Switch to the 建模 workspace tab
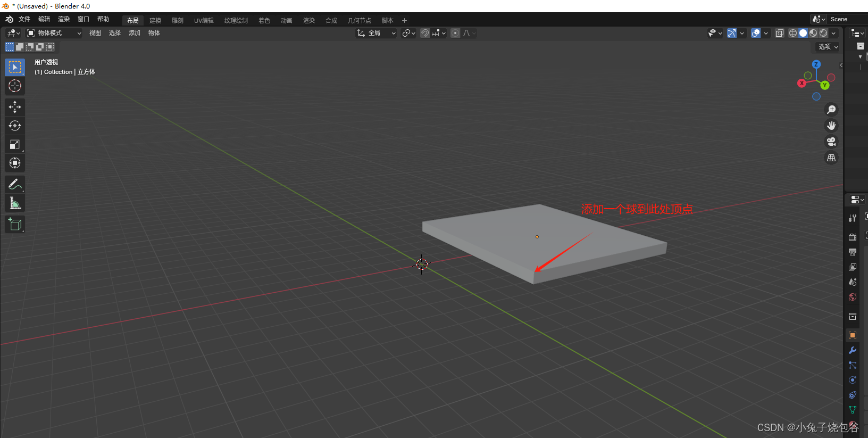 coord(155,21)
